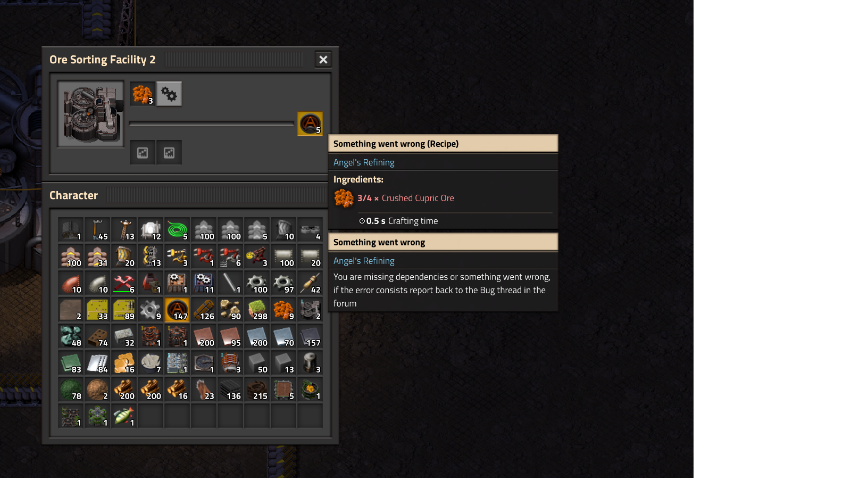Select the raw fish in inventory
The height and width of the screenshot is (496, 868).
point(124,416)
